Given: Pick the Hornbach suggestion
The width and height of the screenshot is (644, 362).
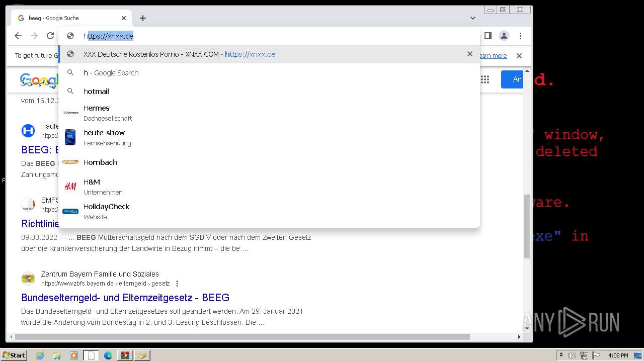Looking at the screenshot, I should tap(269, 162).
